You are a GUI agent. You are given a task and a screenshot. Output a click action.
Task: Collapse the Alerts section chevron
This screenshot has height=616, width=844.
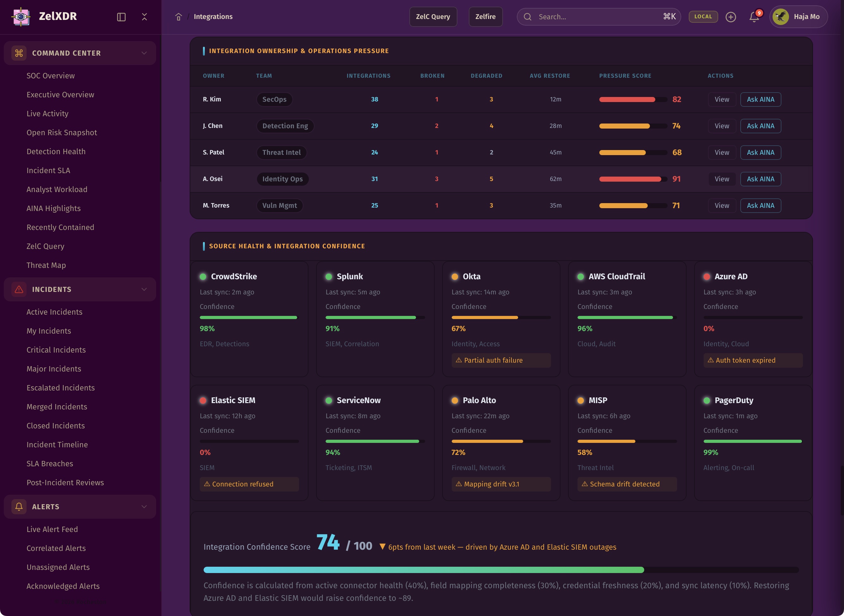[144, 506]
